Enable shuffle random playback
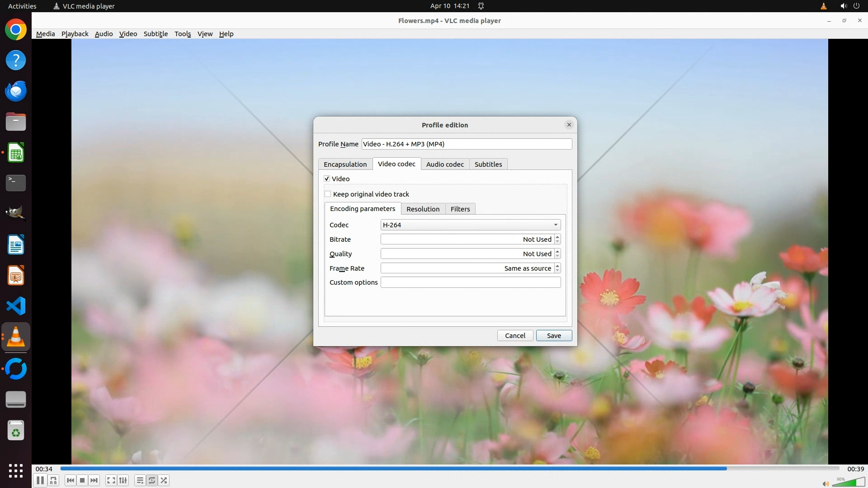 point(164,480)
